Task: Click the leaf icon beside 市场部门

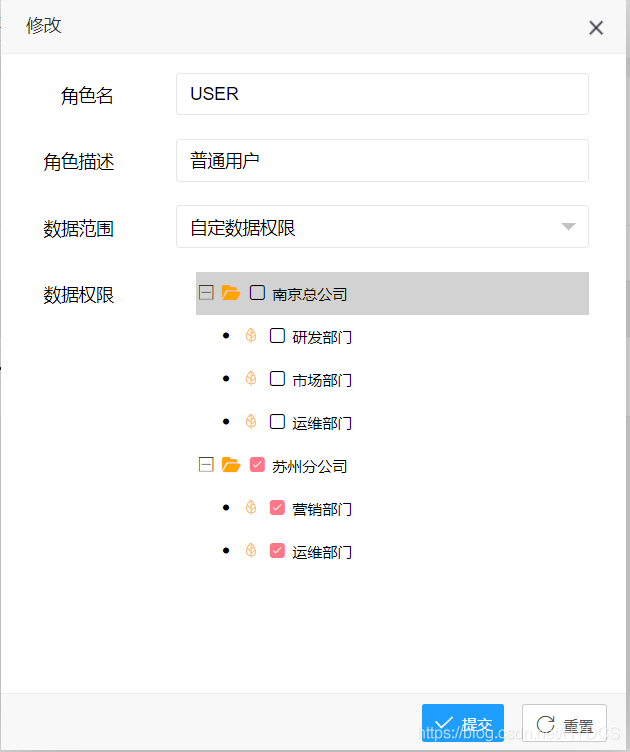Action: pos(251,379)
